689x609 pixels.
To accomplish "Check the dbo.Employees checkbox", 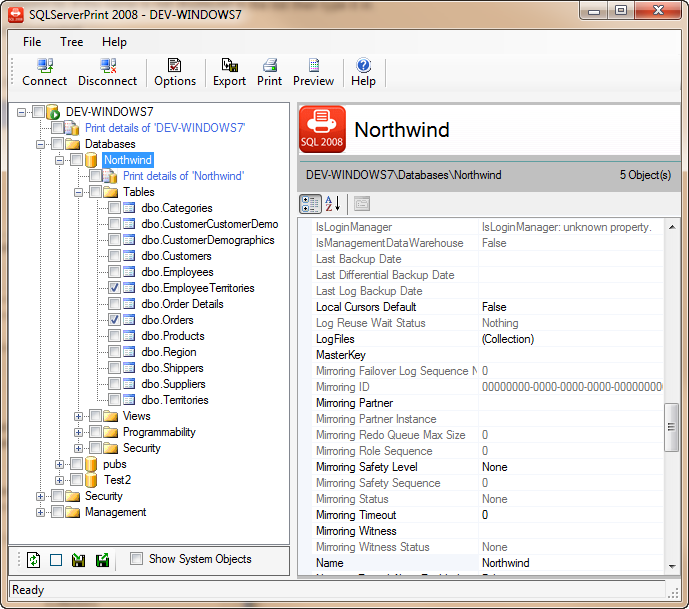I will (115, 272).
